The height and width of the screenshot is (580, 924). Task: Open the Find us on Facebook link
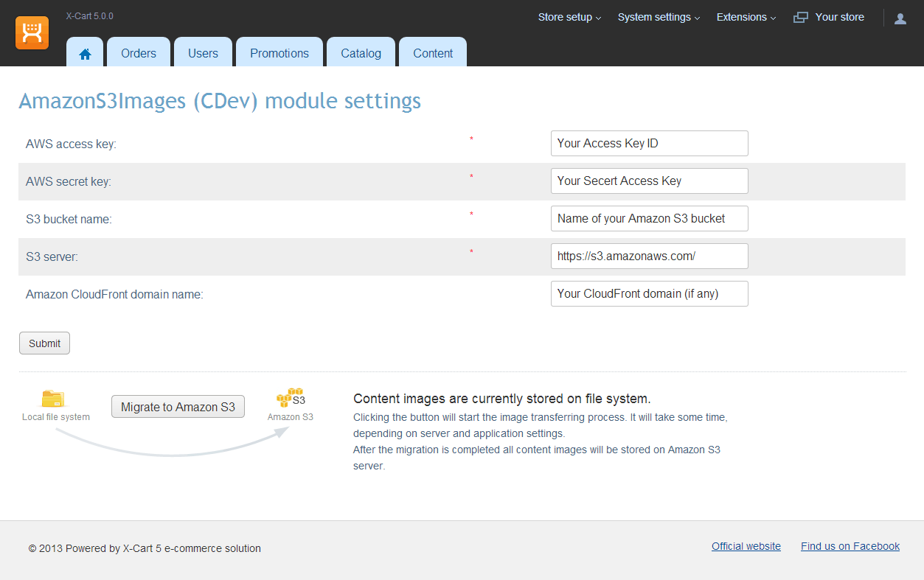pyautogui.click(x=850, y=546)
